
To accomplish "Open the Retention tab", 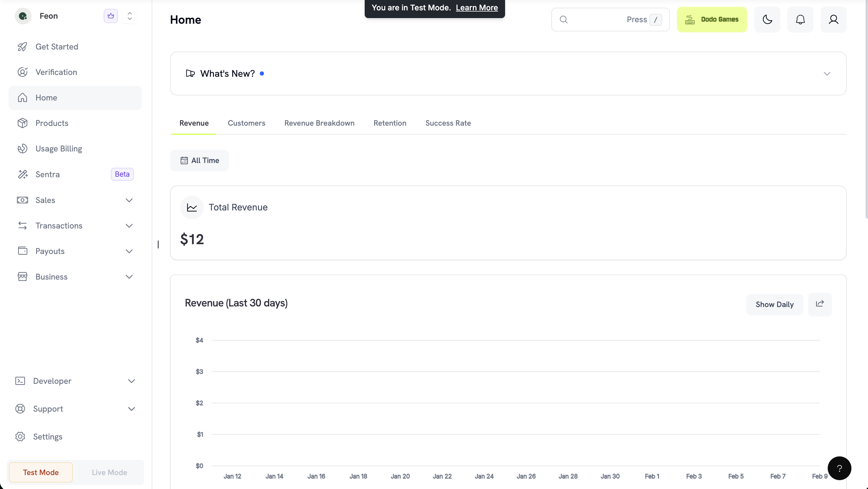I will point(390,123).
